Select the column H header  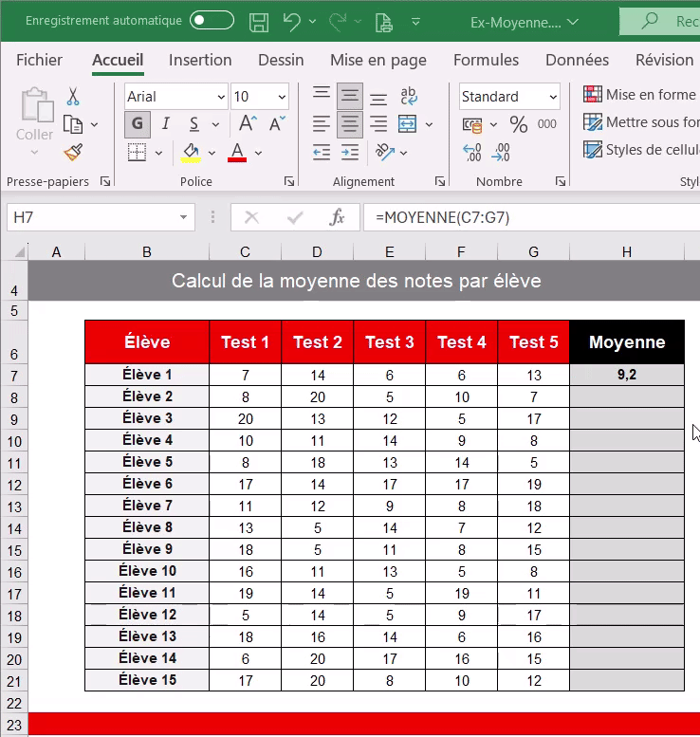(627, 252)
